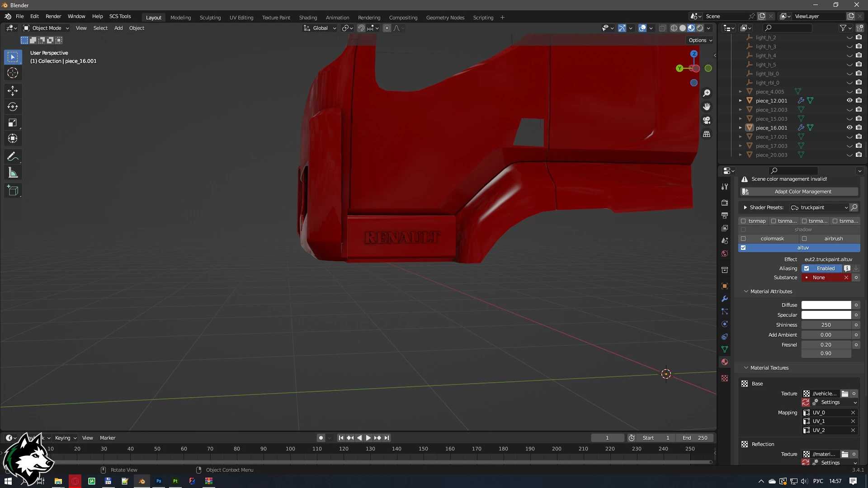Uncheck the altuv flavor checkbox

pos(743,248)
